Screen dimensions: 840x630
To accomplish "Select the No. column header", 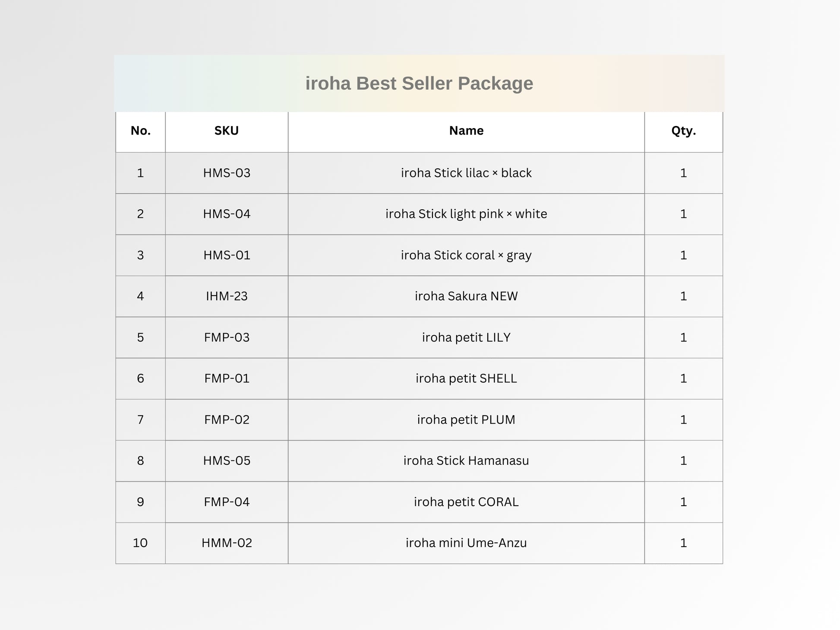I will point(141,131).
